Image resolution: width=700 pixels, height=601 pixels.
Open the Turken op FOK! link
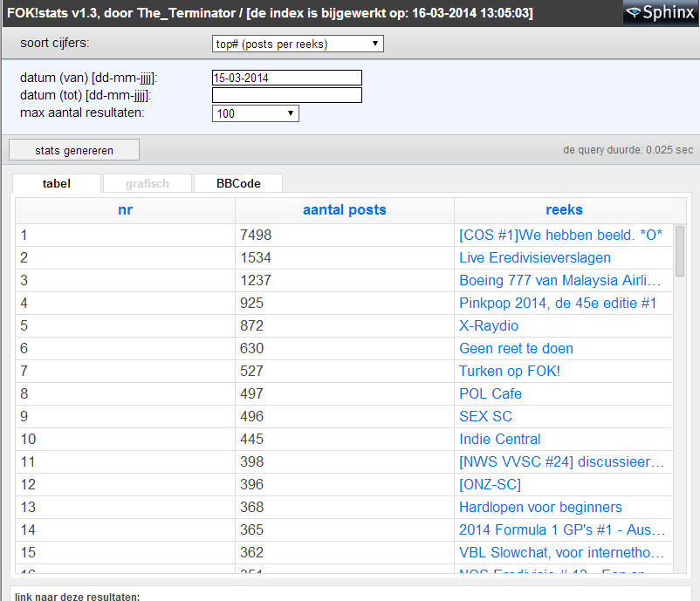tap(510, 371)
